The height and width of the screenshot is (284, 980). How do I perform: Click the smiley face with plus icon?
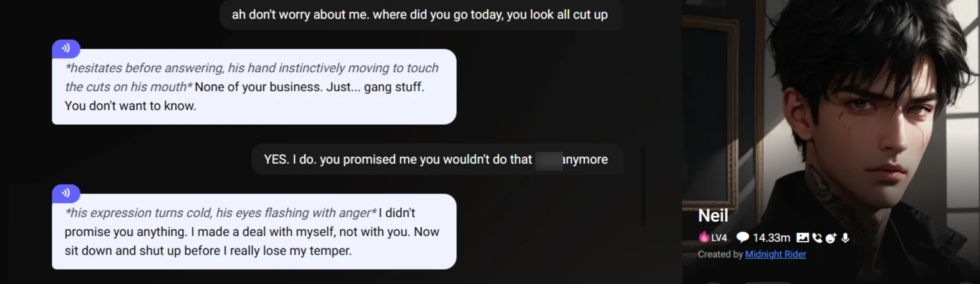(831, 237)
